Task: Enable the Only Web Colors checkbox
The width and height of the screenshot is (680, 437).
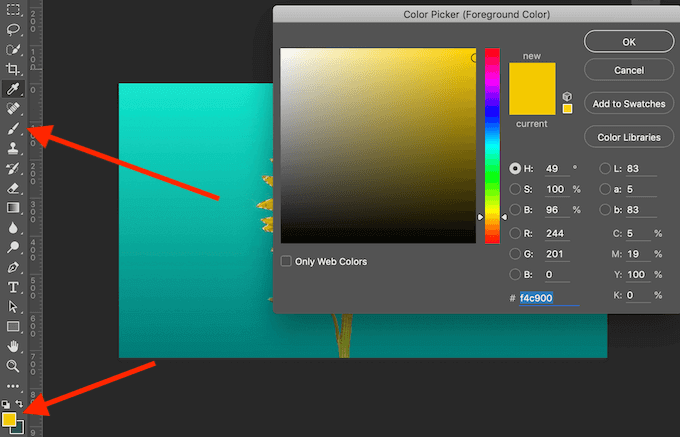Action: 287,262
